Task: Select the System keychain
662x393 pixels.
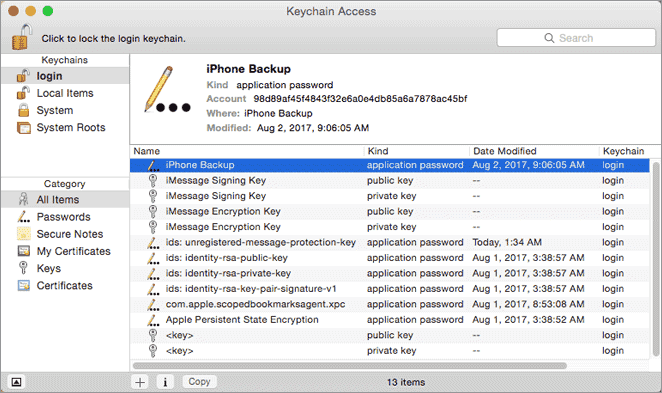Action: [65, 110]
